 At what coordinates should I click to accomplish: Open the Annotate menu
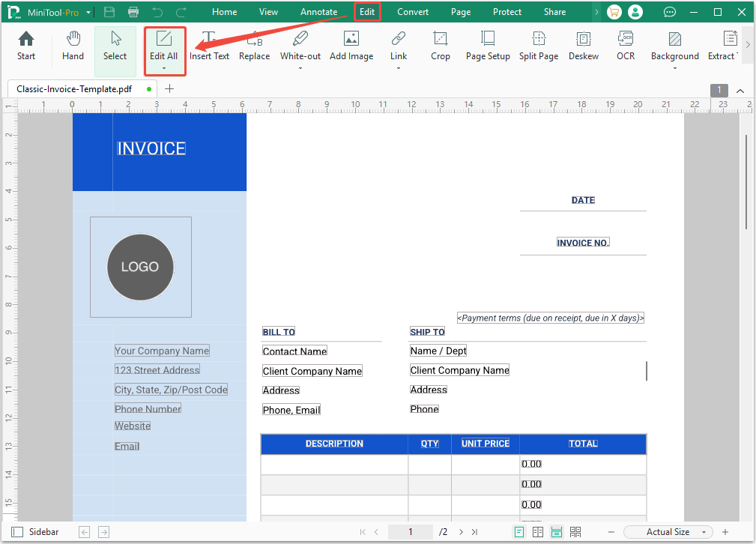[318, 11]
